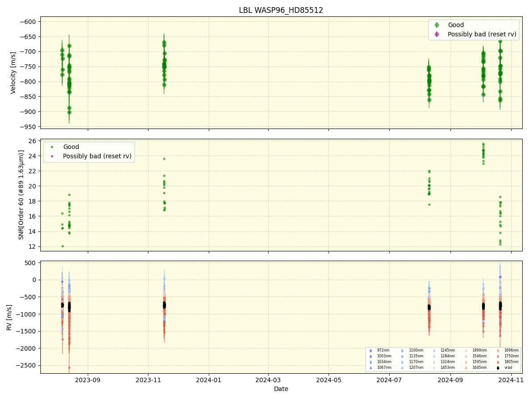Click the purple Possibly bad marker in the SNR legend
The image size is (532, 399).
coord(52,156)
